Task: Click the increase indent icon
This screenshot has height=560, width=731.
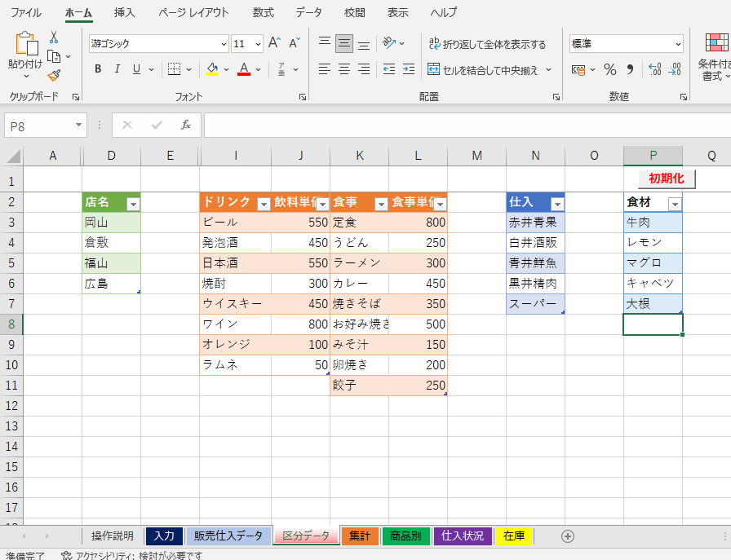Action: (x=409, y=69)
